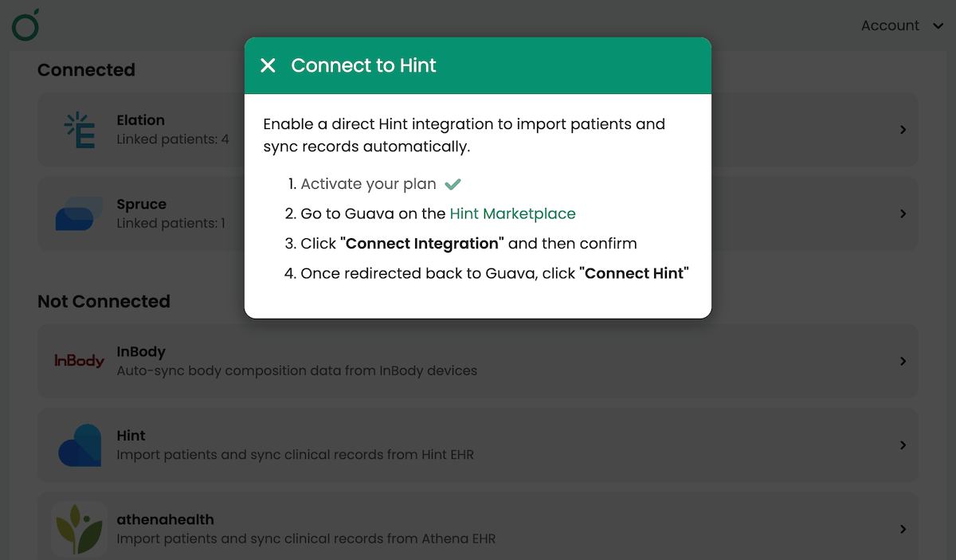
Task: Expand the Hint row chevron
Action: click(903, 445)
